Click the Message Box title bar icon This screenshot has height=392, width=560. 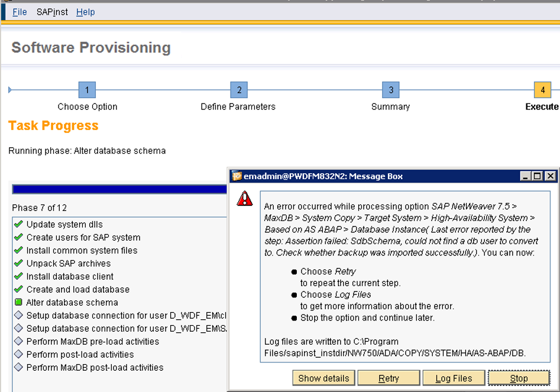[237, 176]
